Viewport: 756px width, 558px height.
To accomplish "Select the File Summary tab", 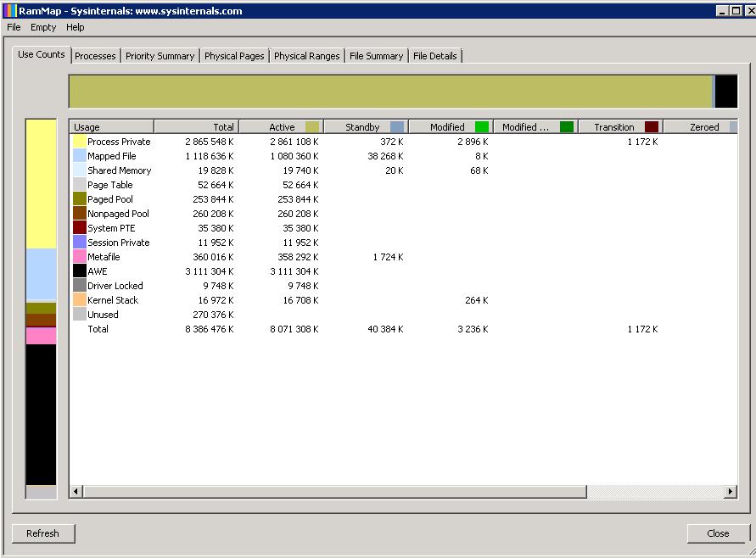I will (x=376, y=56).
